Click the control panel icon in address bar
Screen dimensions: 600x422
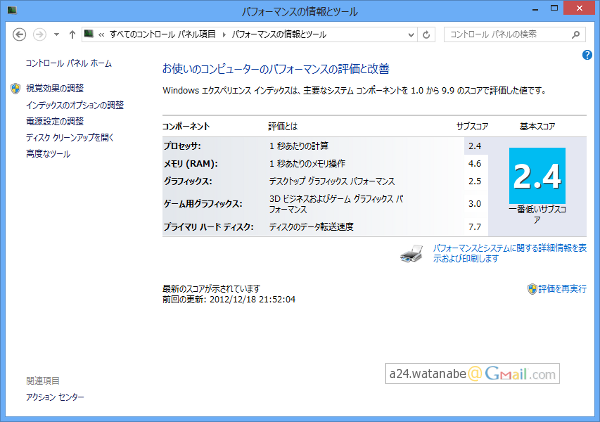pyautogui.click(x=89, y=34)
